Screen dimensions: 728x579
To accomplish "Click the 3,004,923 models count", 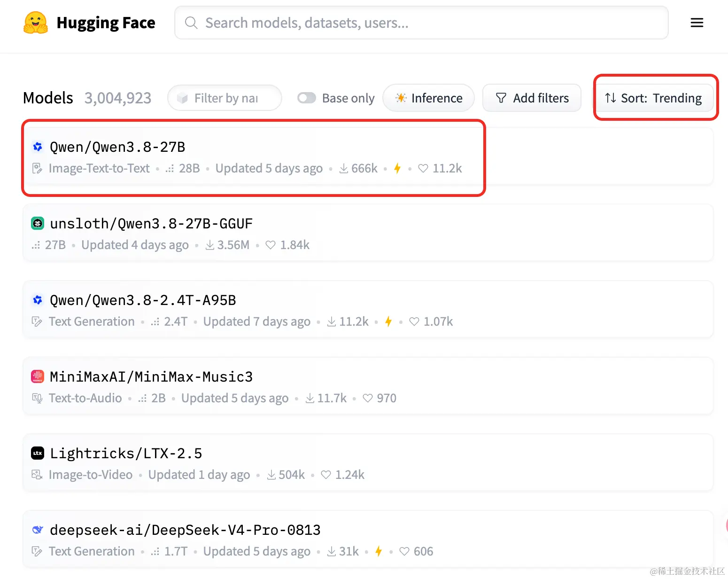I will click(118, 98).
